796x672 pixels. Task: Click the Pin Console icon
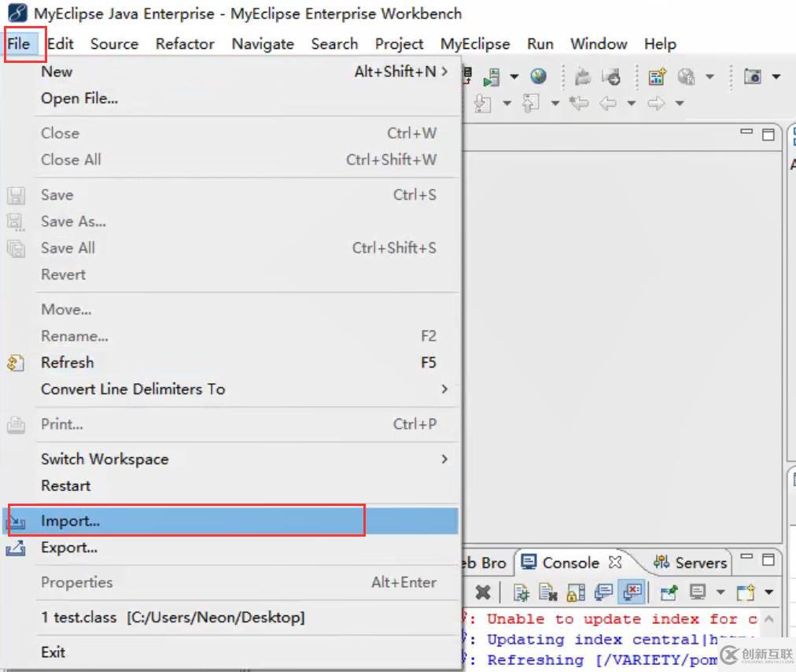(x=669, y=592)
